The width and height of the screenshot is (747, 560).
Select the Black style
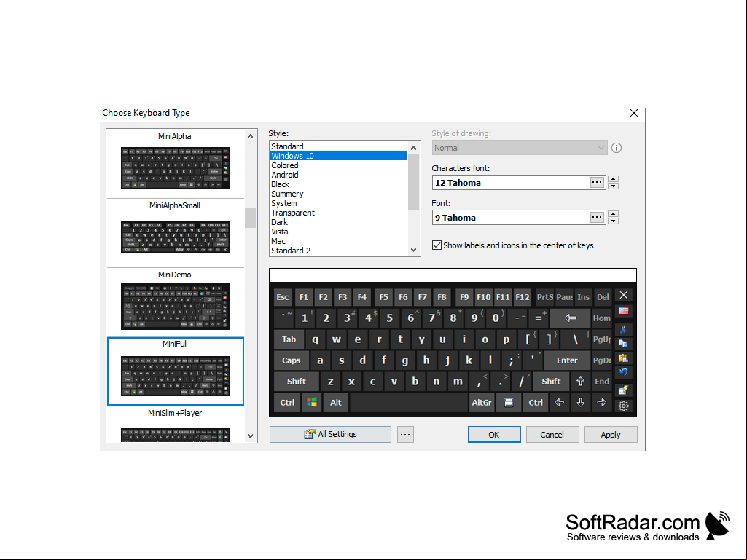coord(339,184)
